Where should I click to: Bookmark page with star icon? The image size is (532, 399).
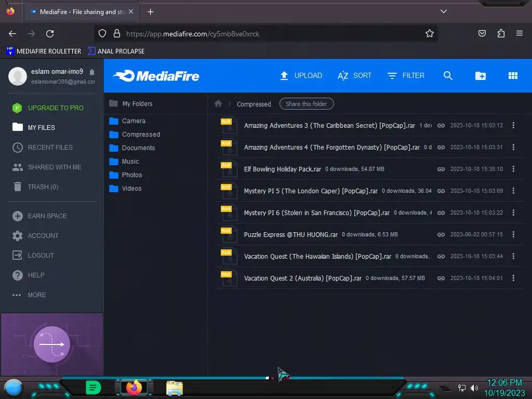point(430,33)
